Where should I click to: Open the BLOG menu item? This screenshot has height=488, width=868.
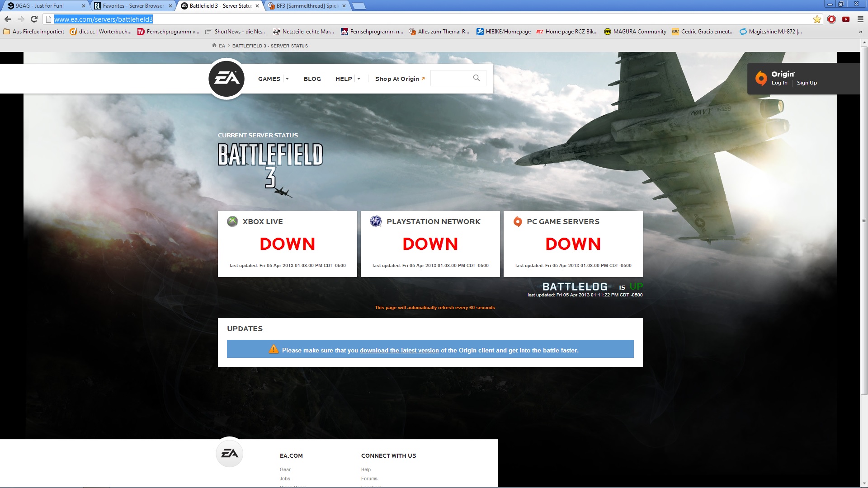click(312, 79)
